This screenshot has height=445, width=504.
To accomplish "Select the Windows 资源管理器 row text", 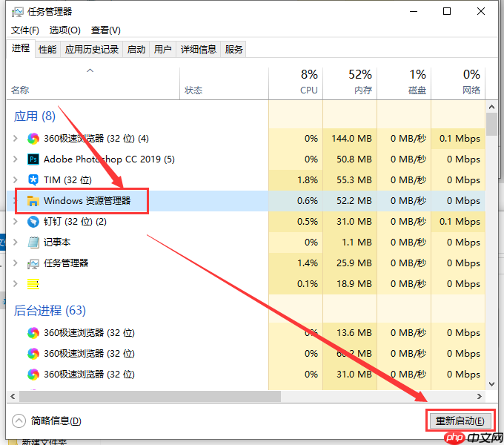I will pos(87,201).
